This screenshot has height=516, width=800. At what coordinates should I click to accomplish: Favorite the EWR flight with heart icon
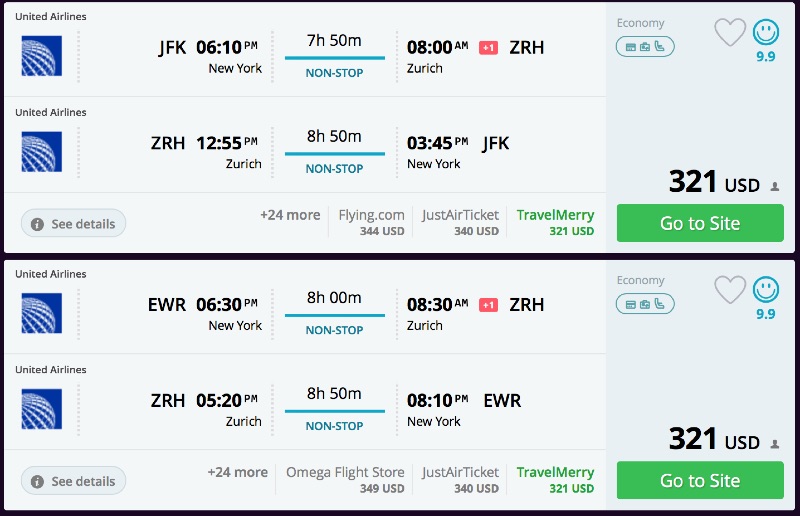tap(730, 290)
